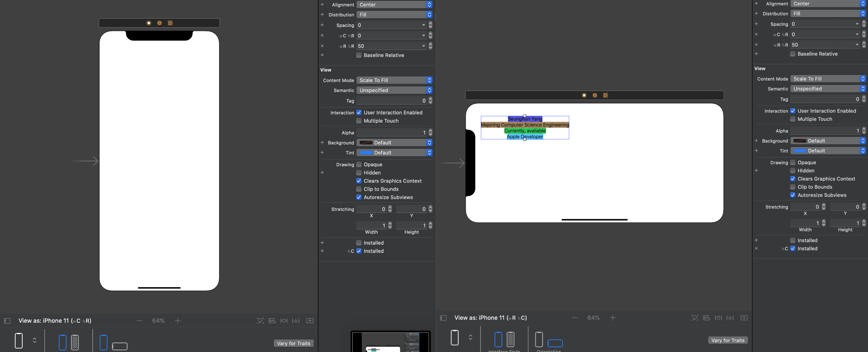Expand Semantic dropdown in portrait-side inspector

394,90
